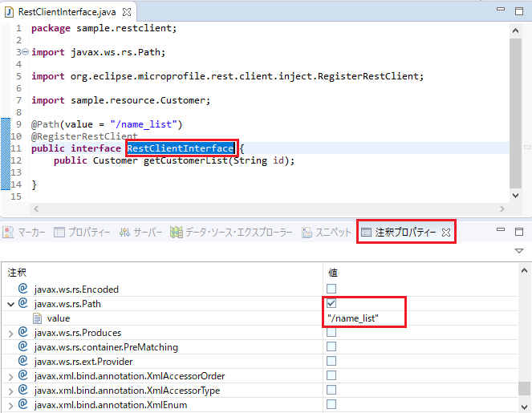The image size is (532, 413).
Task: Maximize the bottom annotation properties panel
Action: click(519, 232)
